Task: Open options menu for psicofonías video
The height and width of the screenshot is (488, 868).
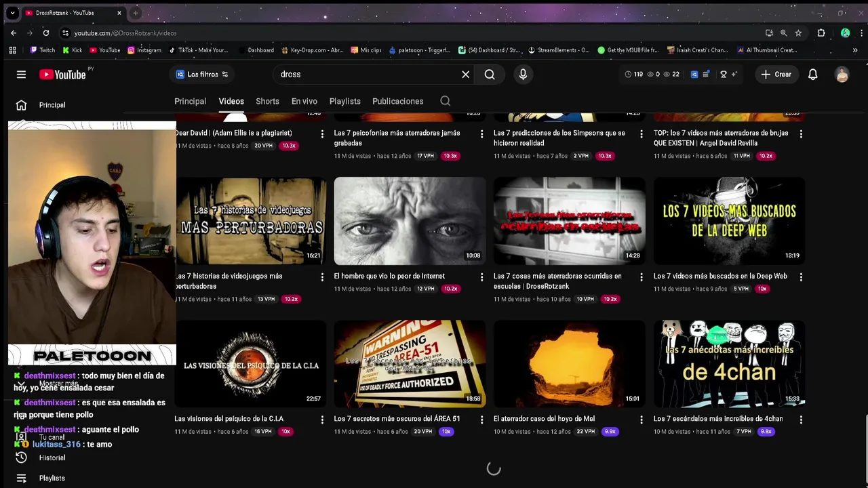Action: click(x=482, y=134)
